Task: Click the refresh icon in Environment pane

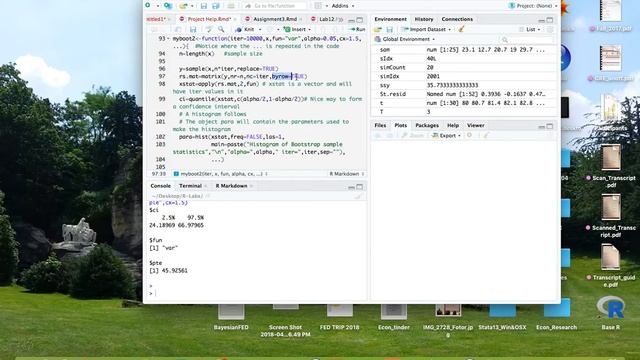Action: (550, 29)
